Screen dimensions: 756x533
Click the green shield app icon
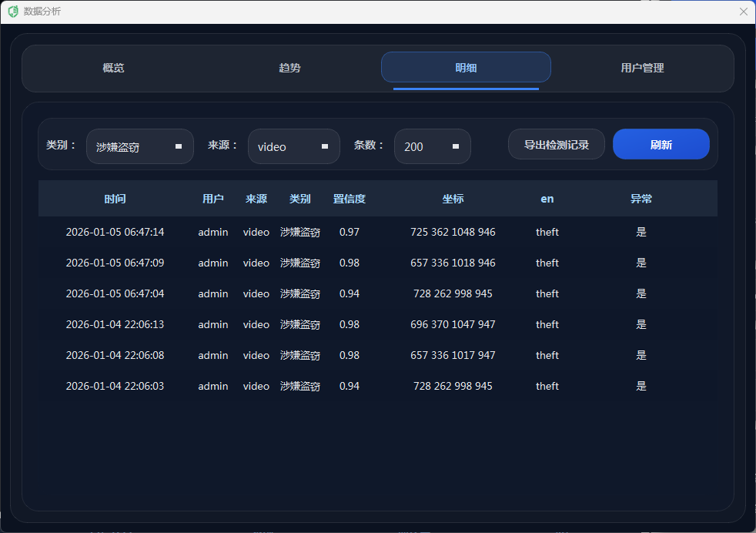pos(13,12)
